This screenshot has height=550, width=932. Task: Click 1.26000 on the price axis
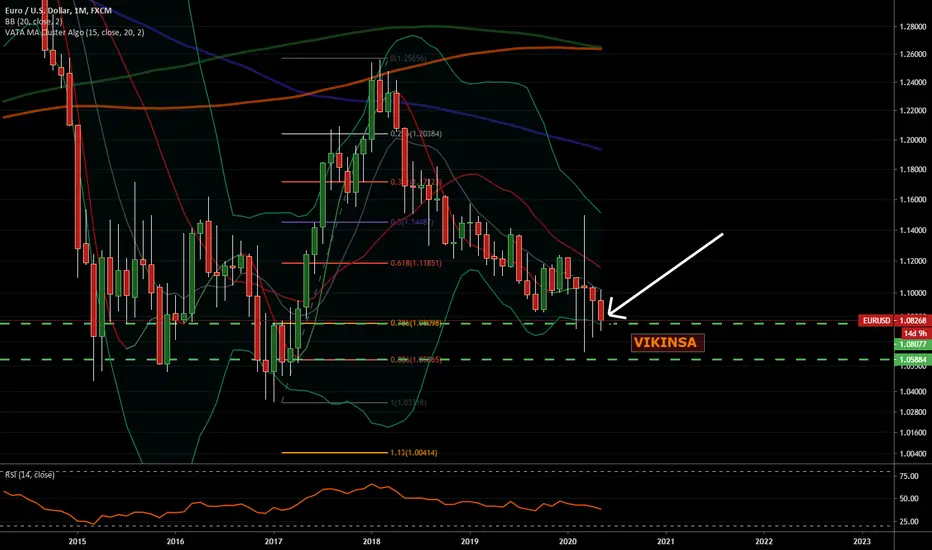[913, 54]
